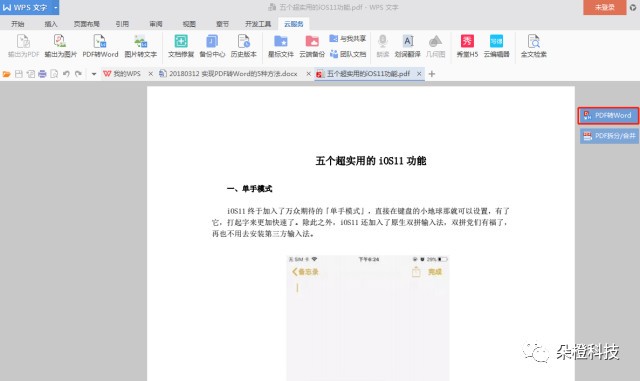Select the 云服务 ribbon tab
Viewport: 640px width, 381px height.
click(x=293, y=24)
